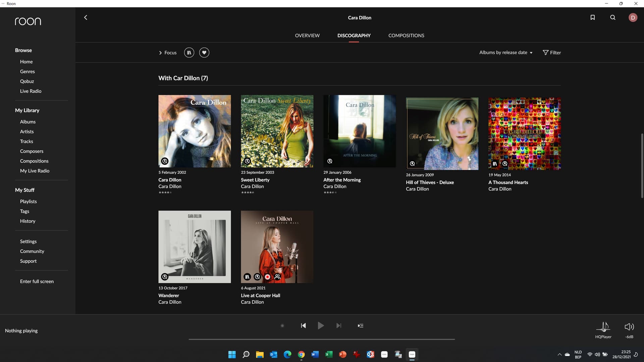
Task: Click the shuffle icon in transport bar
Action: coord(282,326)
